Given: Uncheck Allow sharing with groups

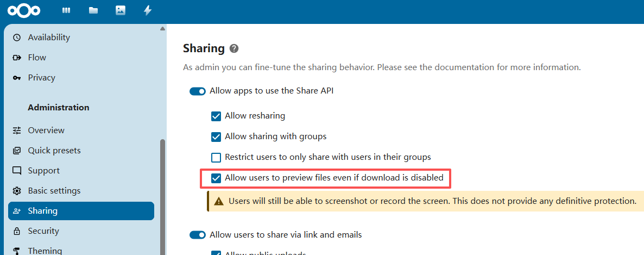Looking at the screenshot, I should 216,136.
